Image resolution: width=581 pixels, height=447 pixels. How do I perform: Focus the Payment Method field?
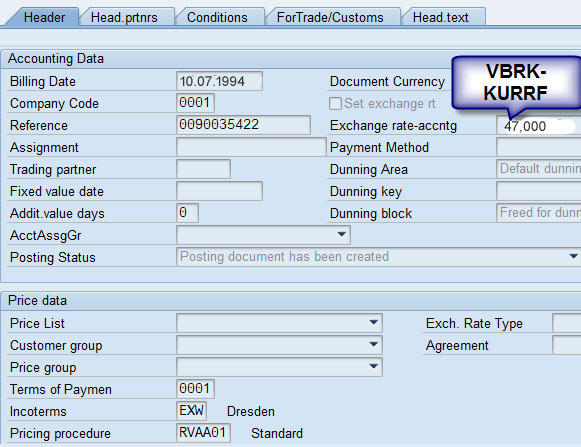538,147
